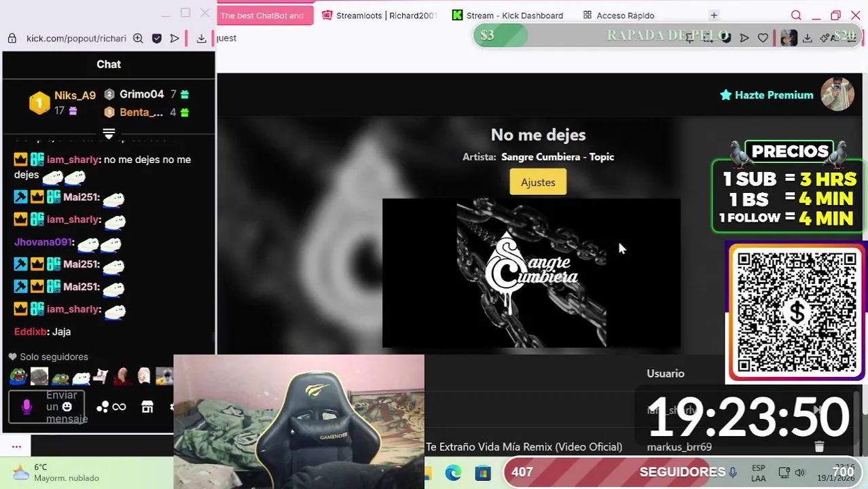The image size is (868, 489).
Task: Click 'Te Extraño Vida Mía Remix' queue row
Action: point(524,447)
